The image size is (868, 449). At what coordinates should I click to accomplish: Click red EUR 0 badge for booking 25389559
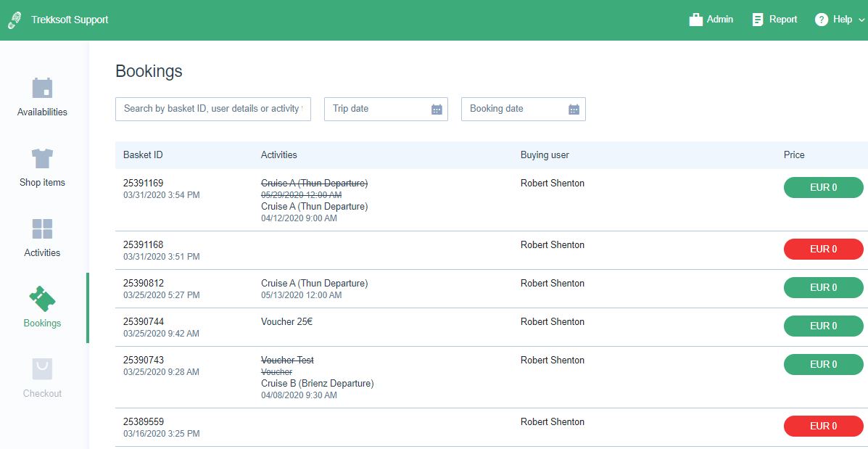[823, 427]
